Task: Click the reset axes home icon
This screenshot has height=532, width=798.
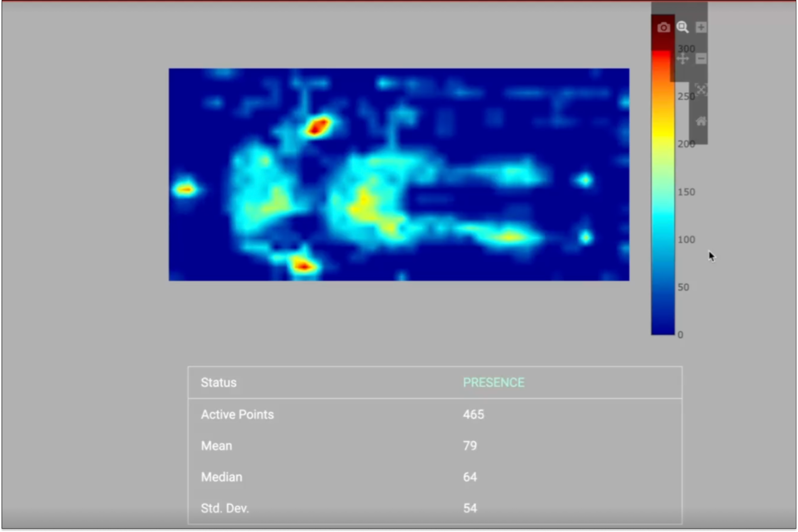Action: pos(701,121)
